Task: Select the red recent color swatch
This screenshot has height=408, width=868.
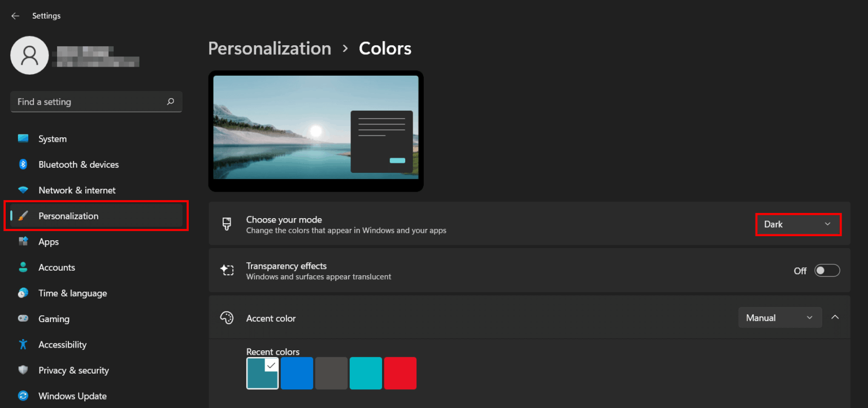Action: [x=400, y=373]
